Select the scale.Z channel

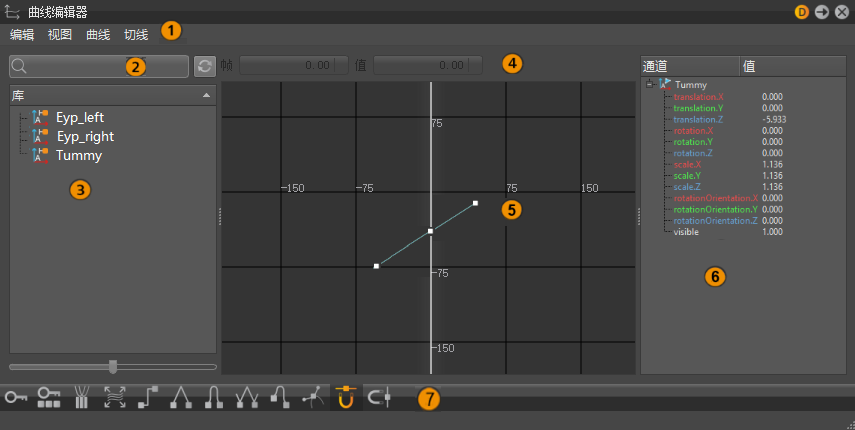coord(687,187)
